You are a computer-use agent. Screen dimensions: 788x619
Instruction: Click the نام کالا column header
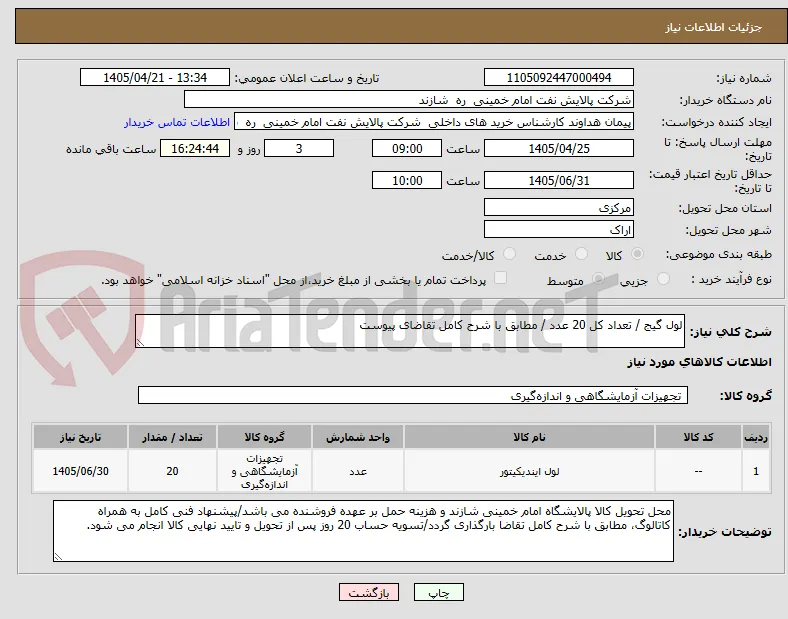[x=529, y=437]
